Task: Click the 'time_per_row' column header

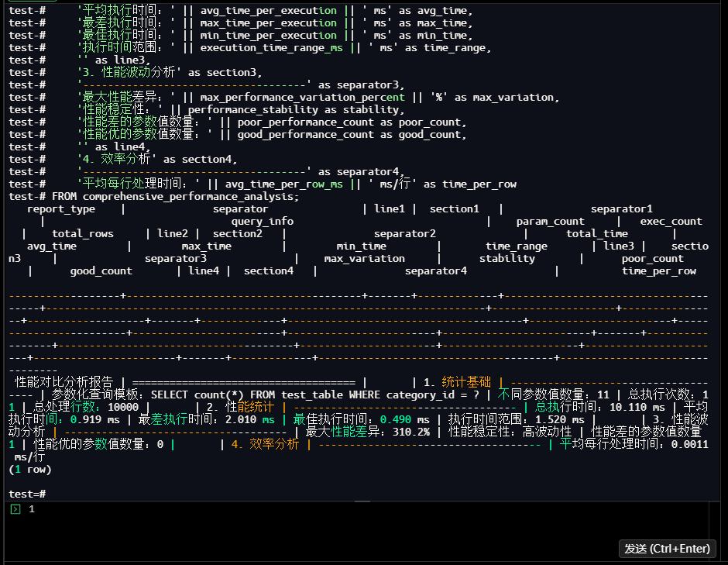Action: [659, 271]
